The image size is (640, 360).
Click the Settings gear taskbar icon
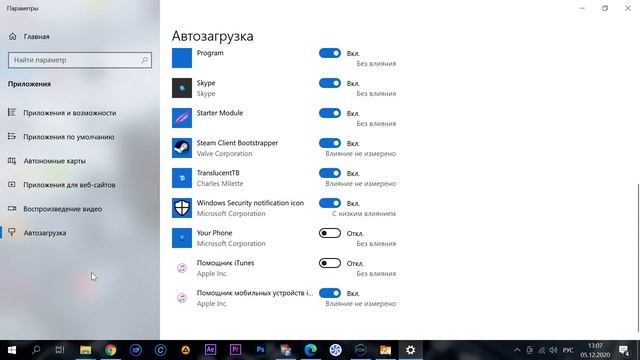click(410, 350)
